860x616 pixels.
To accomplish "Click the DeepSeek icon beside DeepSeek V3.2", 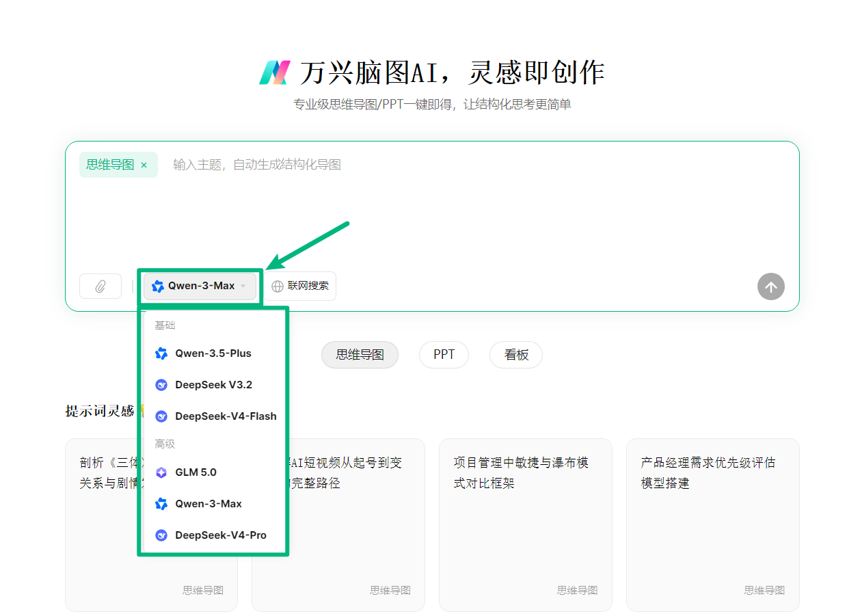I will [161, 385].
